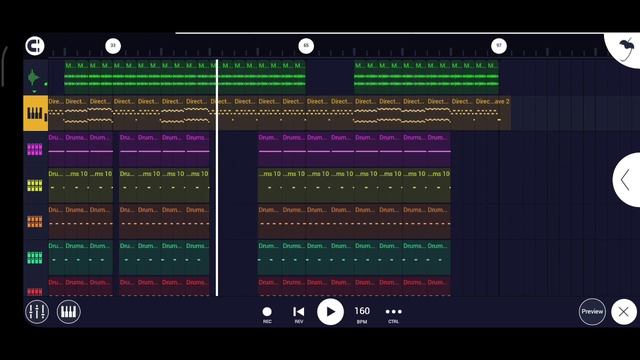Close the playlist with the X button
Image resolution: width=640 pixels, height=360 pixels.
(624, 312)
